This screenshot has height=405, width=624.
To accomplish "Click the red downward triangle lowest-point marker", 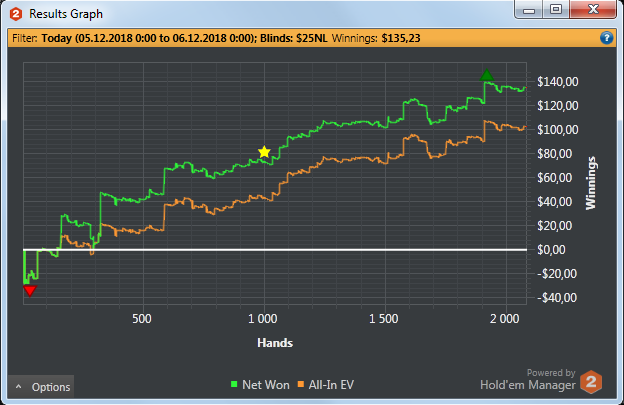I will point(30,291).
